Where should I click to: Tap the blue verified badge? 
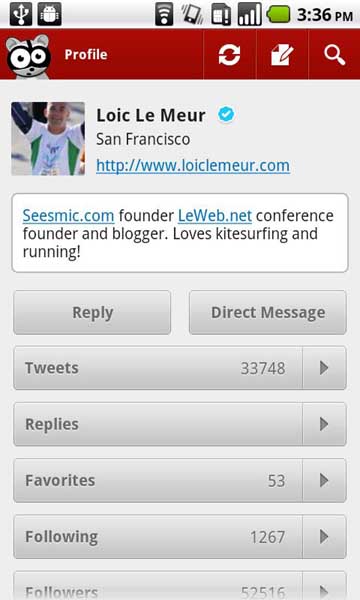coord(226,114)
